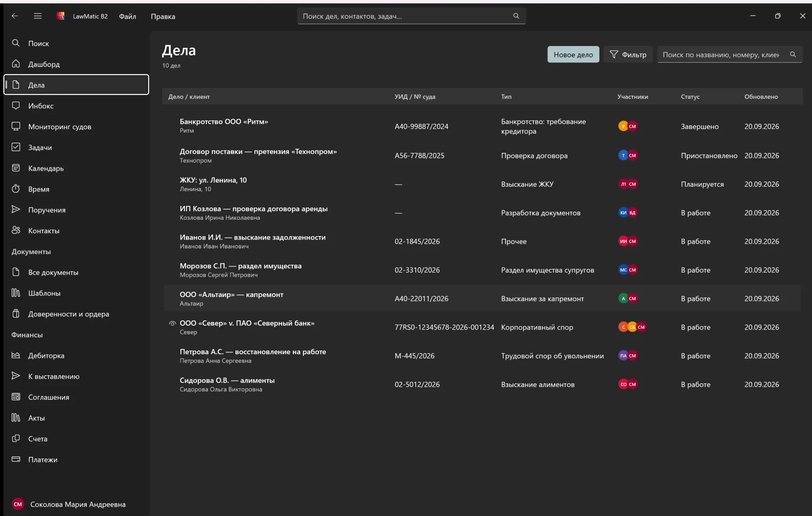Open the Правка menu

[163, 16]
